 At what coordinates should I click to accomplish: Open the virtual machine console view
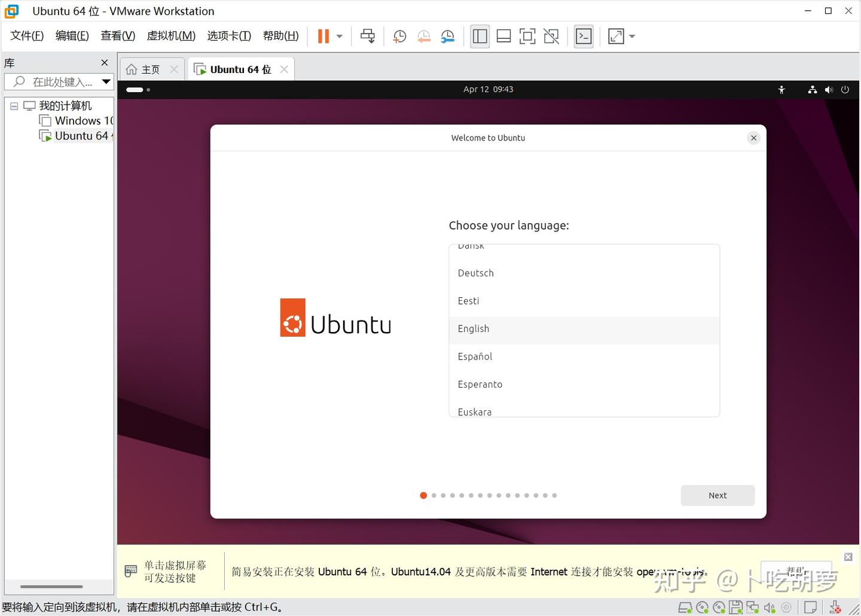pyautogui.click(x=583, y=36)
